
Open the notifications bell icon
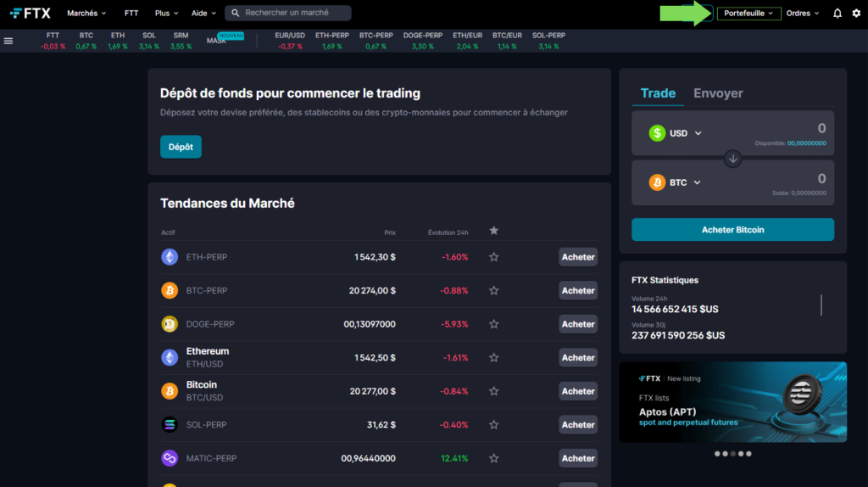click(837, 14)
